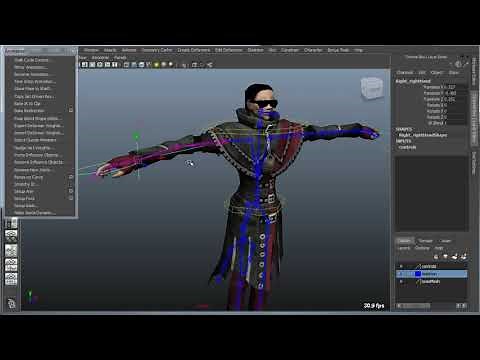Toggle visibility of the skeleton layer
Viewport: 480px width, 360px height.
tap(401, 274)
